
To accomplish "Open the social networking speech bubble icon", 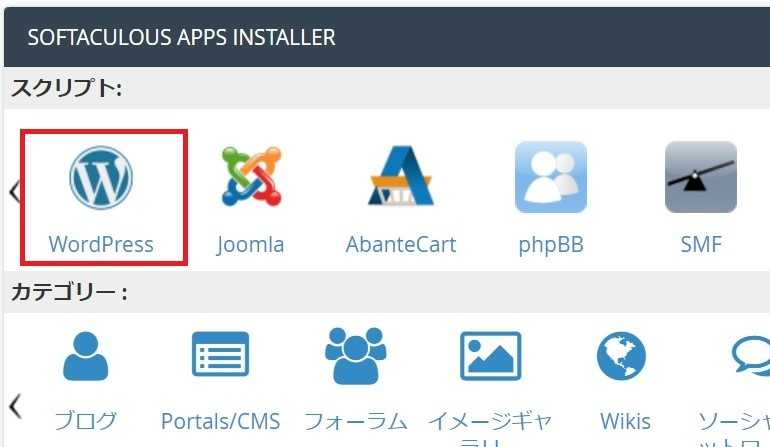I will click(750, 356).
